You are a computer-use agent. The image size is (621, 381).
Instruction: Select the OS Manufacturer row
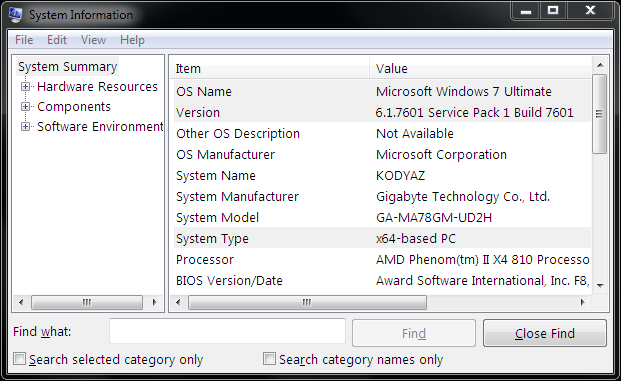point(382,154)
